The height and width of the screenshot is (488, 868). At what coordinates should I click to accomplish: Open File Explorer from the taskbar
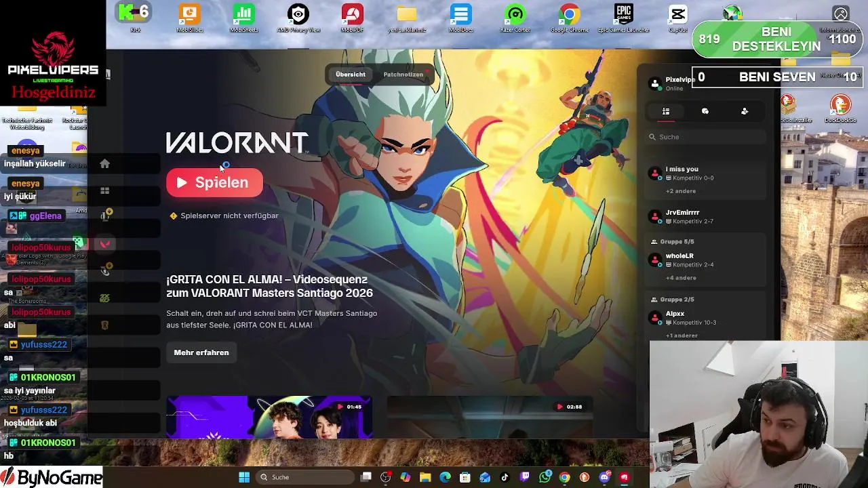tap(425, 477)
